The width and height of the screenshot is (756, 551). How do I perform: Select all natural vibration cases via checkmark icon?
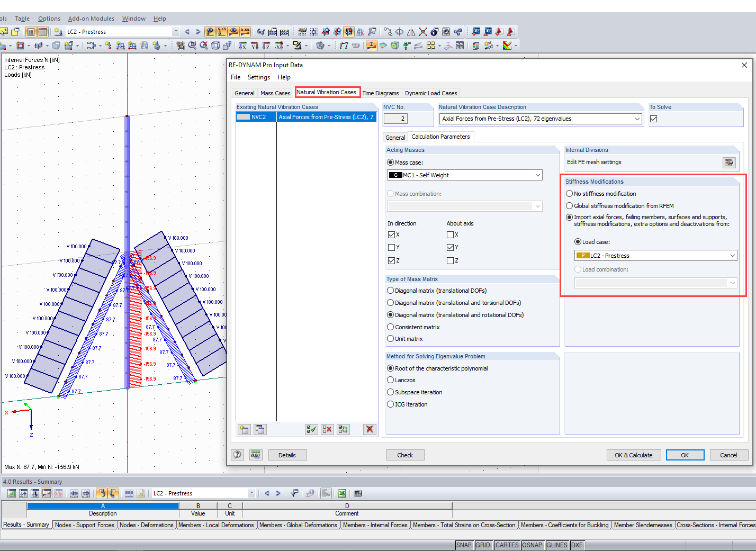[x=311, y=429]
